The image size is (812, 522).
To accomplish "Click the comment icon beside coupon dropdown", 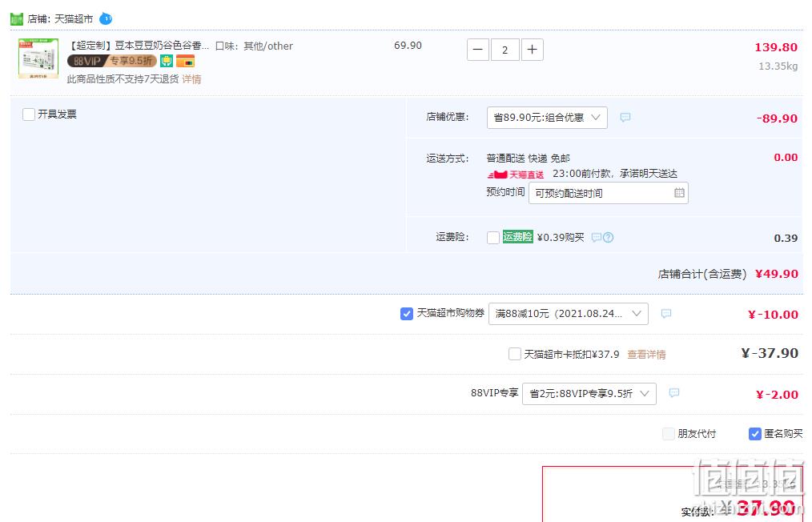I will coord(666,314).
